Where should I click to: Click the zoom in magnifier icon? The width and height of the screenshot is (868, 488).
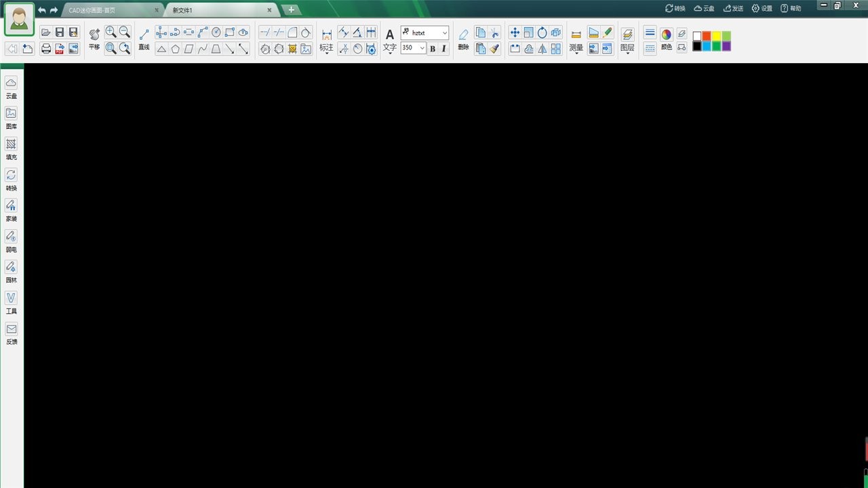point(111,32)
